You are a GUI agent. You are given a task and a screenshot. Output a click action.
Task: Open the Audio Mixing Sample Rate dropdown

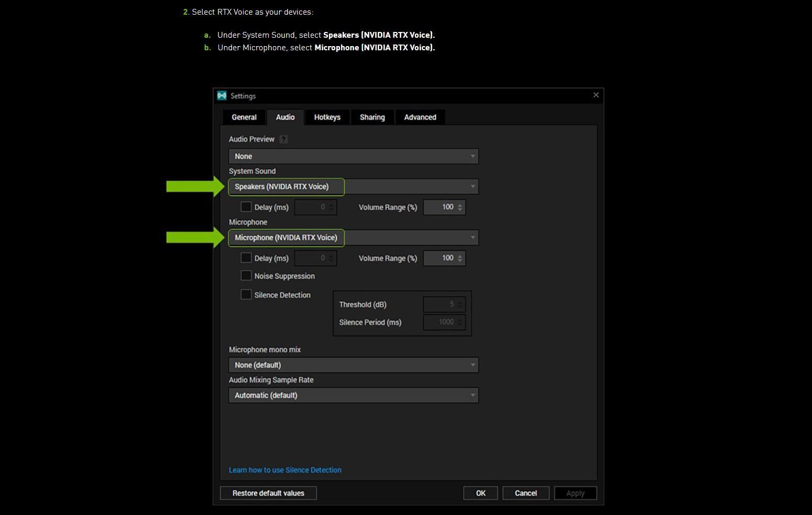(x=354, y=395)
